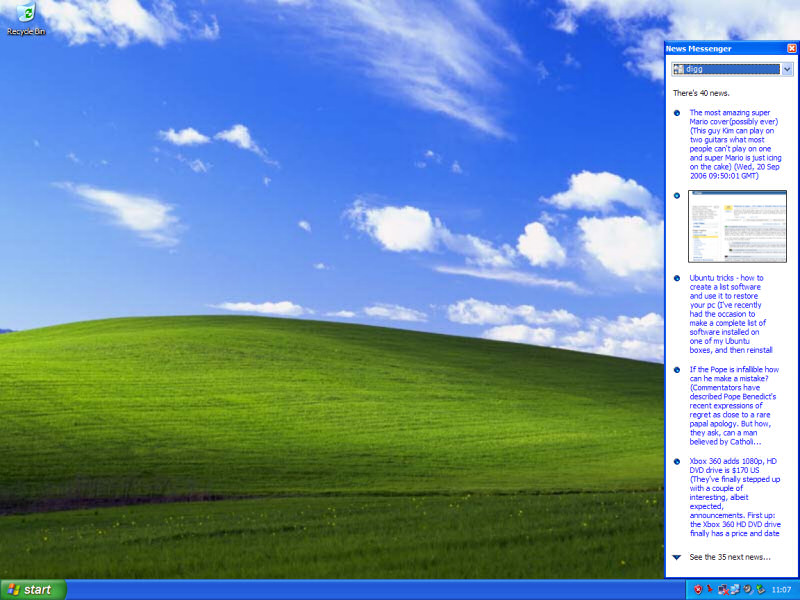Click the red shield security icon in system tray
The width and height of the screenshot is (800, 600).
point(697,590)
